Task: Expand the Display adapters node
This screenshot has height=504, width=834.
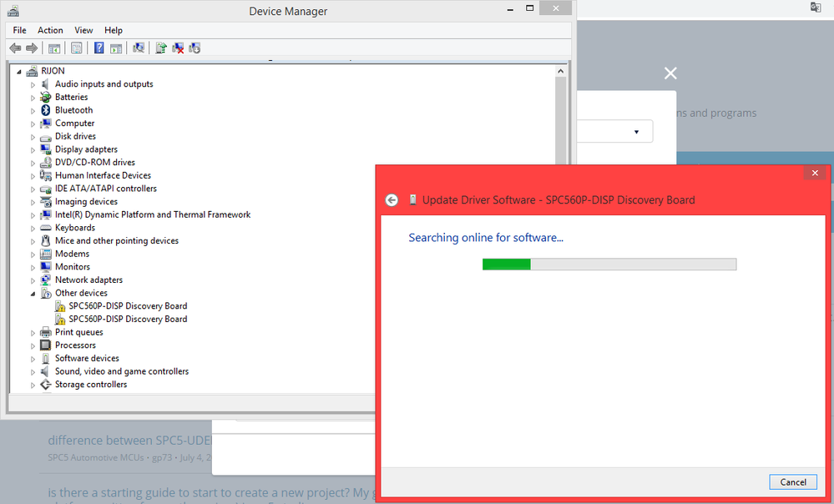Action: click(x=33, y=150)
